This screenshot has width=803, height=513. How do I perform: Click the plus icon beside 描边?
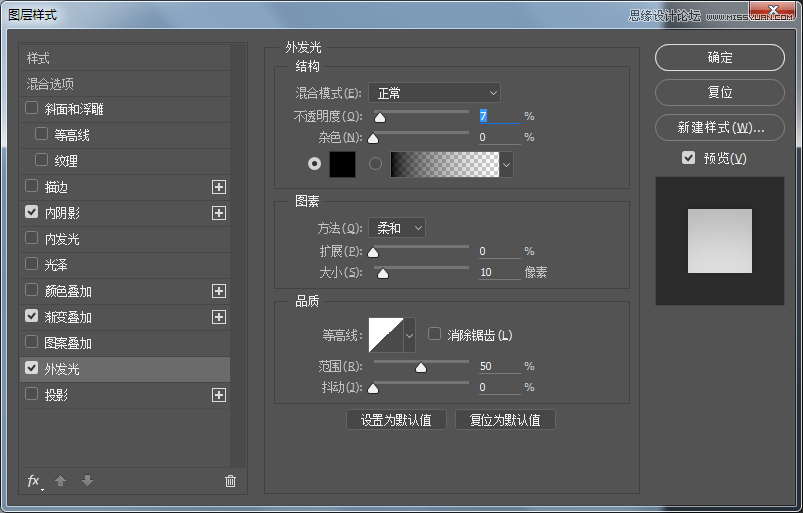[x=219, y=187]
